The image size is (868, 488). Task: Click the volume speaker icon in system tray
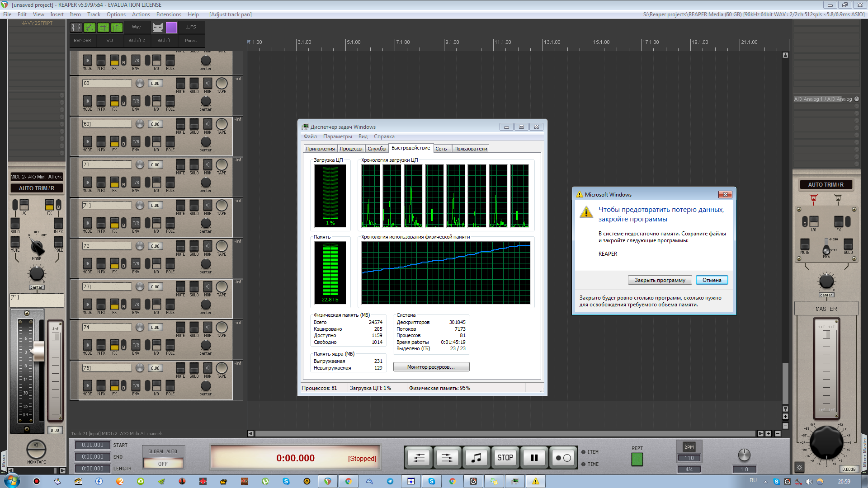(x=809, y=482)
